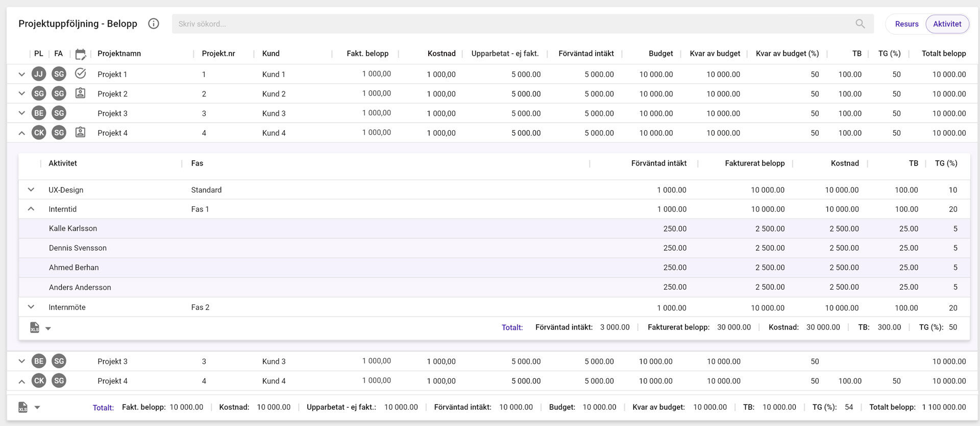This screenshot has height=426, width=980.
Task: Expand Projekt 2 row
Action: 21,93
